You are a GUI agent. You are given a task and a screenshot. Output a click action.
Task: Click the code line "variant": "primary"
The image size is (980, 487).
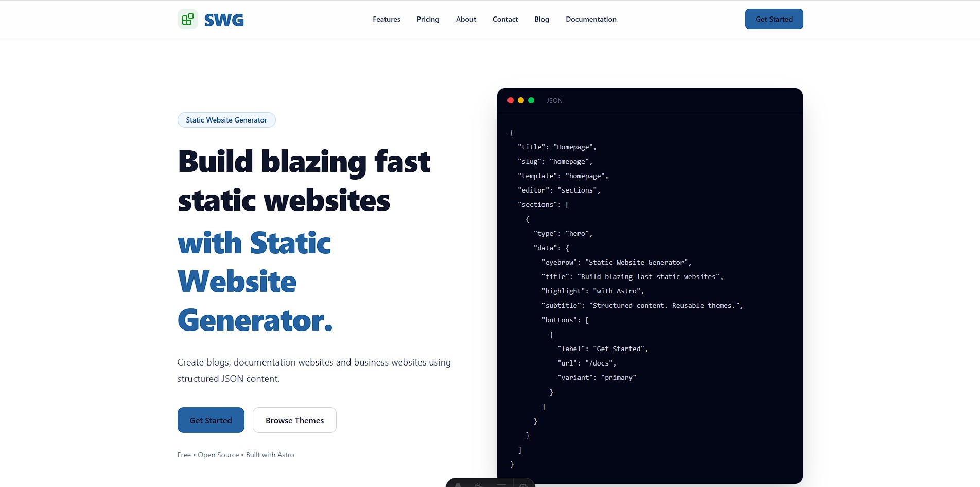[597, 377]
